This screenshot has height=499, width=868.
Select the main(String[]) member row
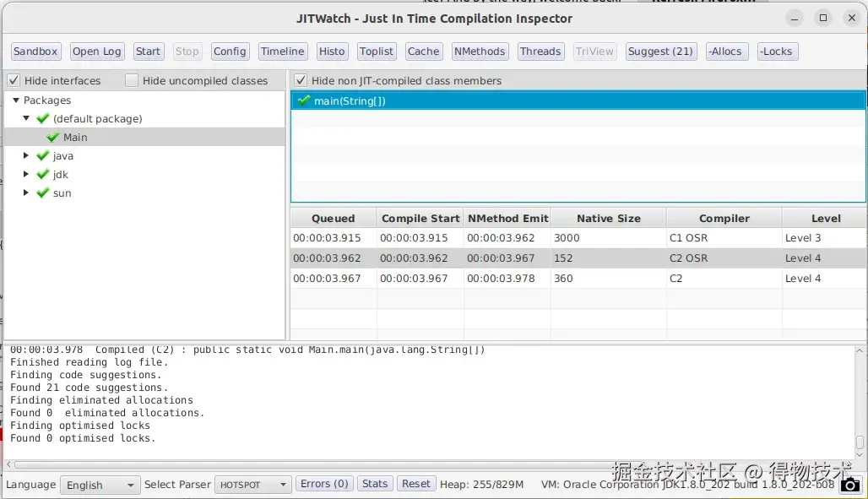tap(578, 100)
